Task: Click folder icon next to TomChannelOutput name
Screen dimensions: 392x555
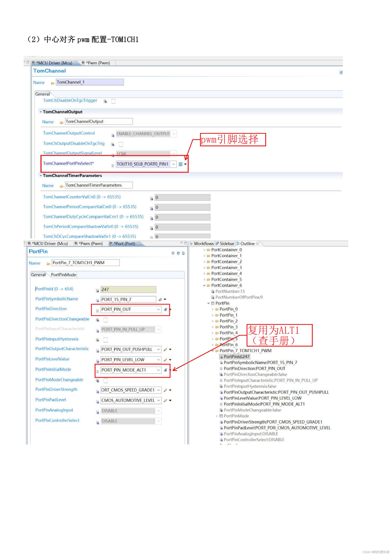Action: click(62, 123)
